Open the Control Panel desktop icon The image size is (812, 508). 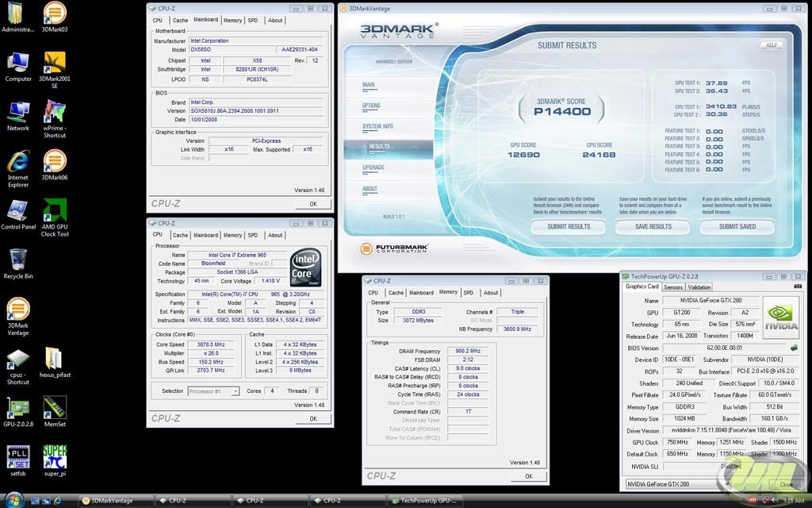point(18,214)
